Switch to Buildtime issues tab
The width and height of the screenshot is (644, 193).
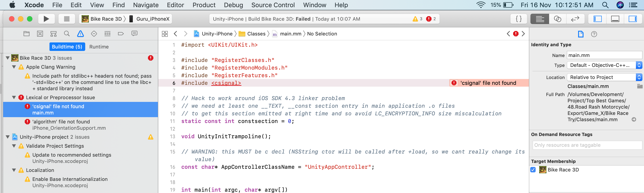pyautogui.click(x=67, y=47)
